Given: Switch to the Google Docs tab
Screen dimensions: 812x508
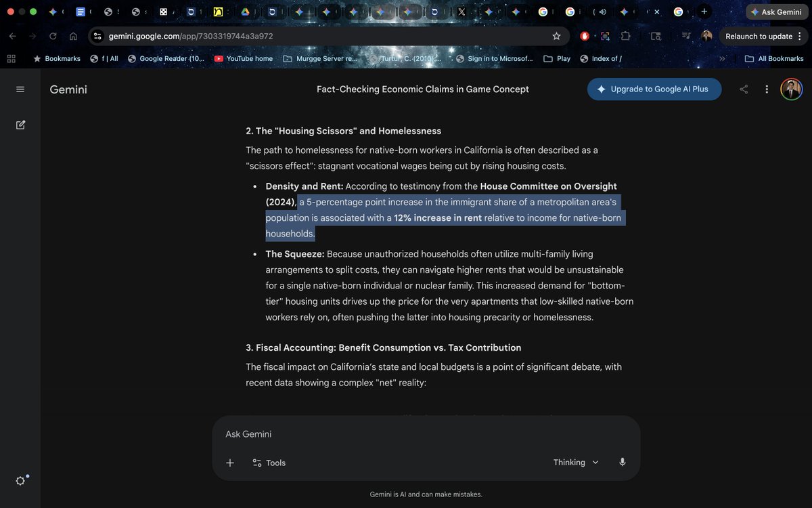Looking at the screenshot, I should pos(81,12).
